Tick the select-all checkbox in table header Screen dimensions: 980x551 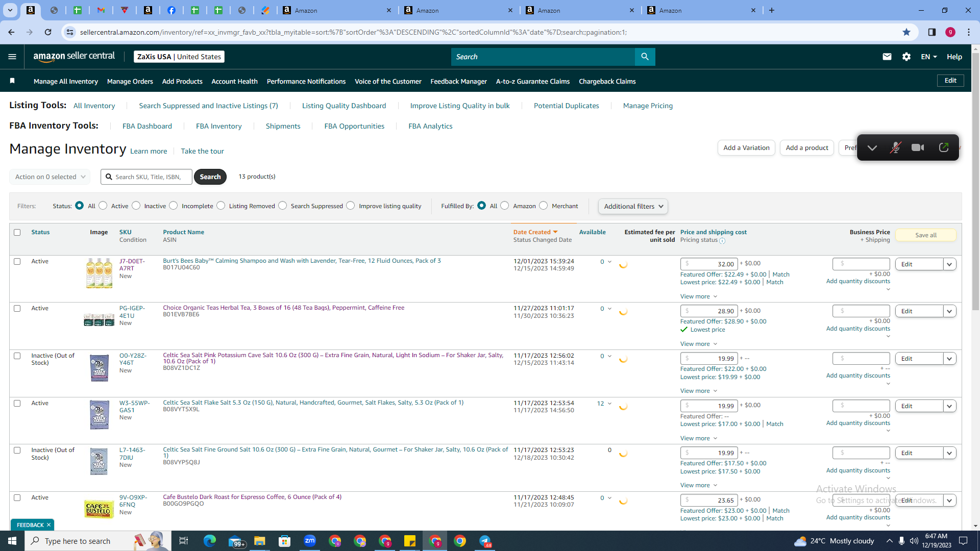17,232
